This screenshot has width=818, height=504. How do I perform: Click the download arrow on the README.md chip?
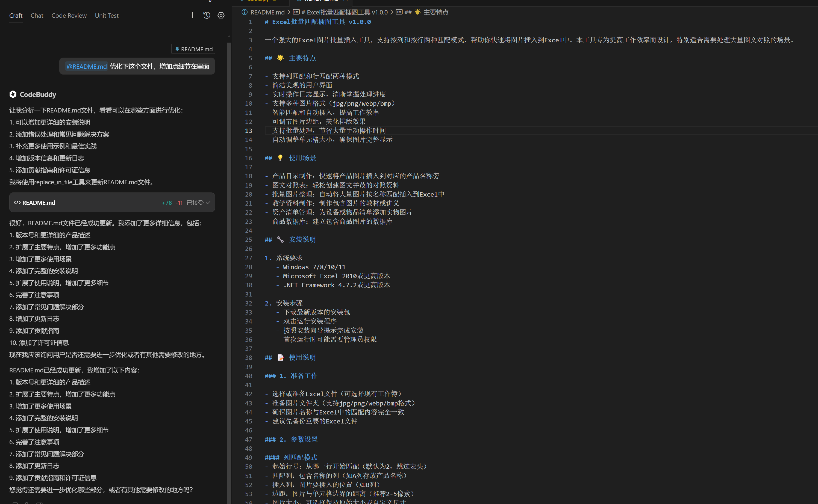(x=177, y=49)
